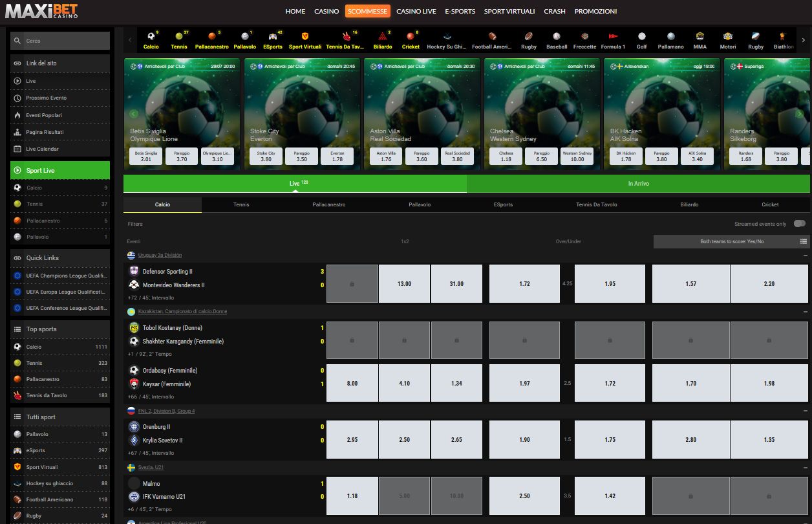Viewport: 812px width, 524px height.
Task: Open the PROMOZIONI menu item
Action: pos(595,11)
